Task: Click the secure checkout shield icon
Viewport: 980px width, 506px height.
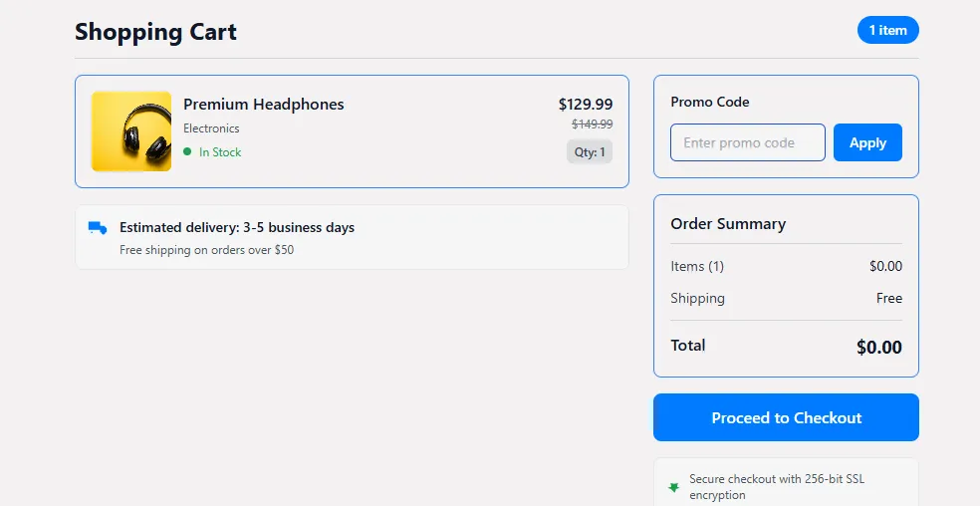Action: point(673,487)
